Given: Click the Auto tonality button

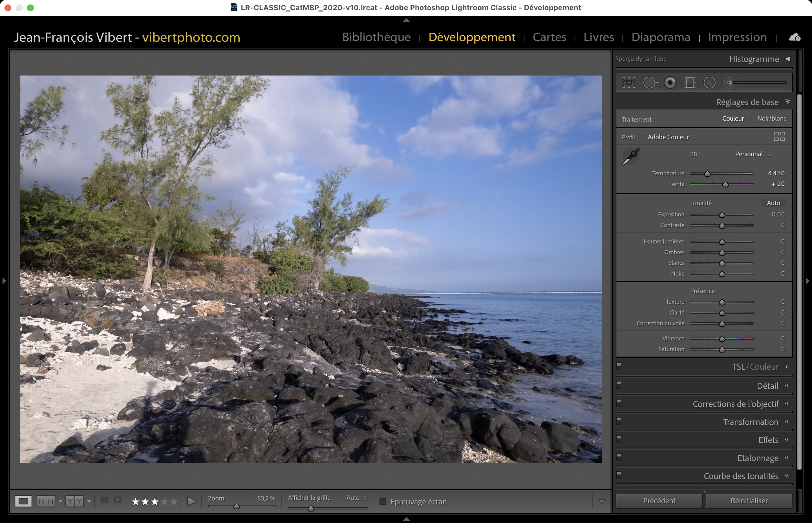Looking at the screenshot, I should coord(773,203).
